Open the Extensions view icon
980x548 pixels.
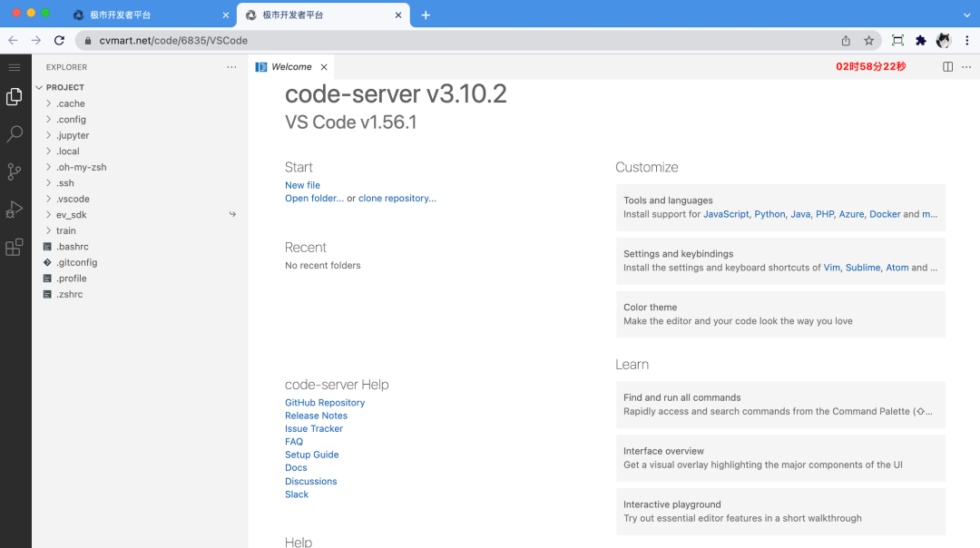click(15, 247)
